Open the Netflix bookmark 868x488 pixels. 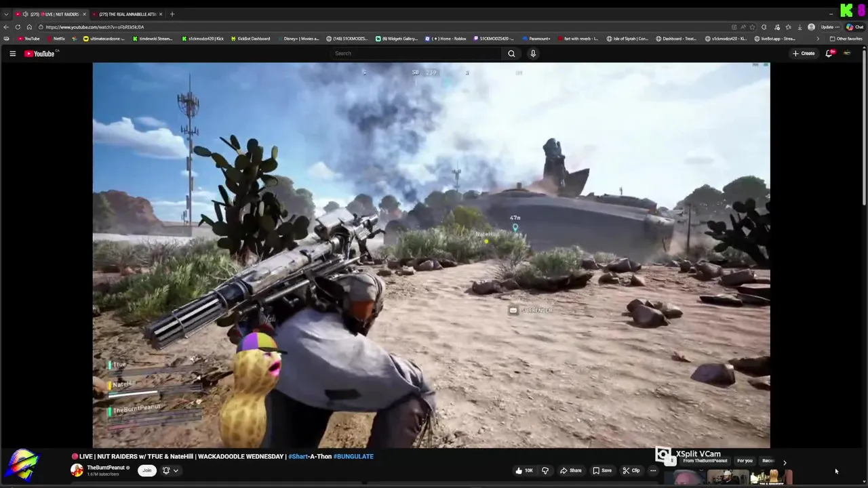click(x=56, y=39)
